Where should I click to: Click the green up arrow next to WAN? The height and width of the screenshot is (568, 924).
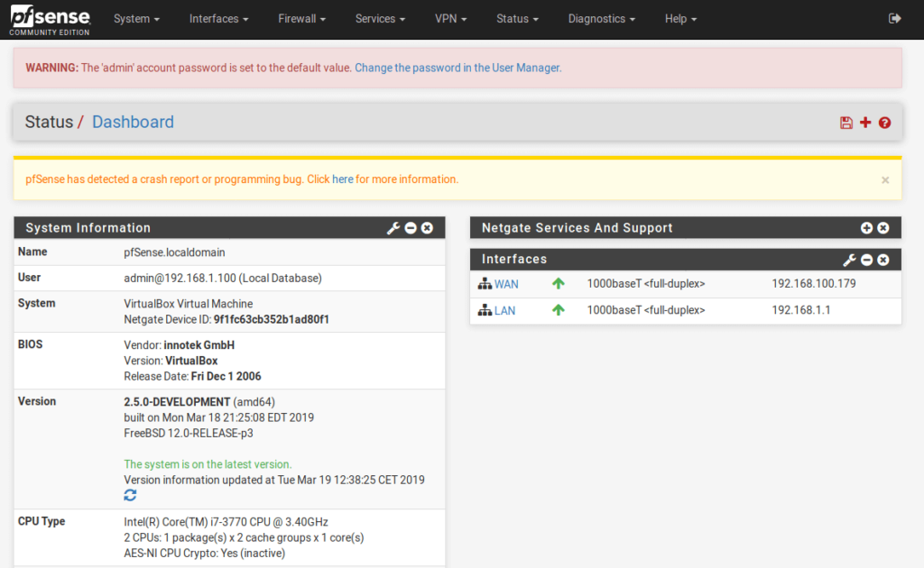[558, 283]
